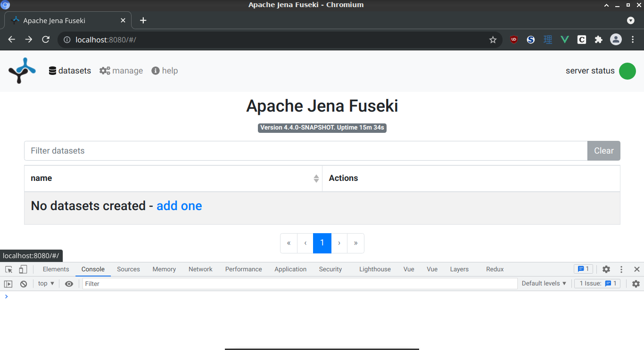Click the Apache Jena Fuseki logo
The height and width of the screenshot is (350, 644).
pos(22,71)
